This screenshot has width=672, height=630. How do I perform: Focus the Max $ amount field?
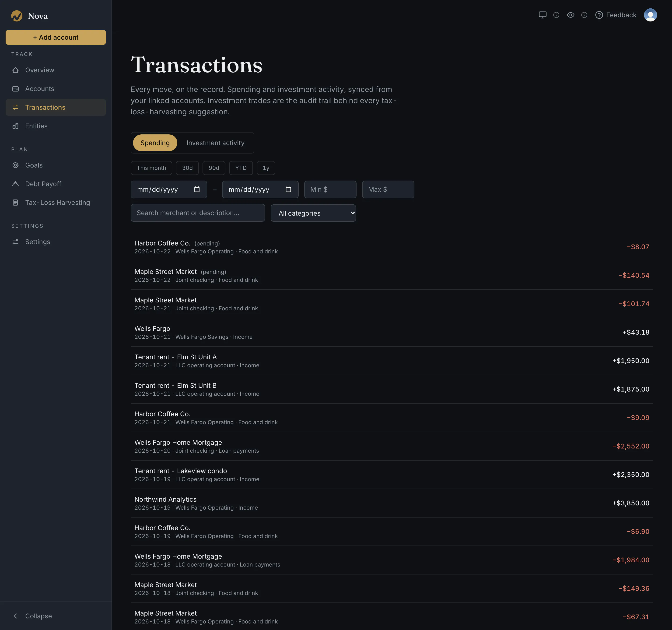(388, 189)
